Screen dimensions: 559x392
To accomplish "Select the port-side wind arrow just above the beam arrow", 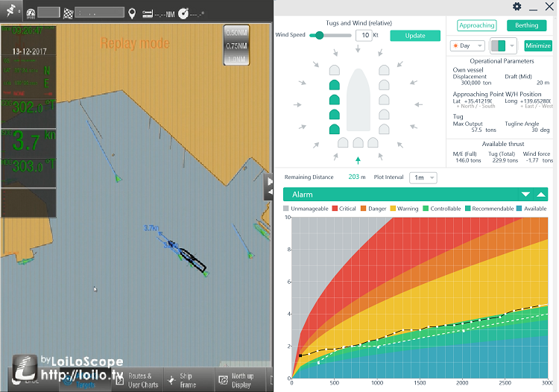I will pyautogui.click(x=303, y=83).
